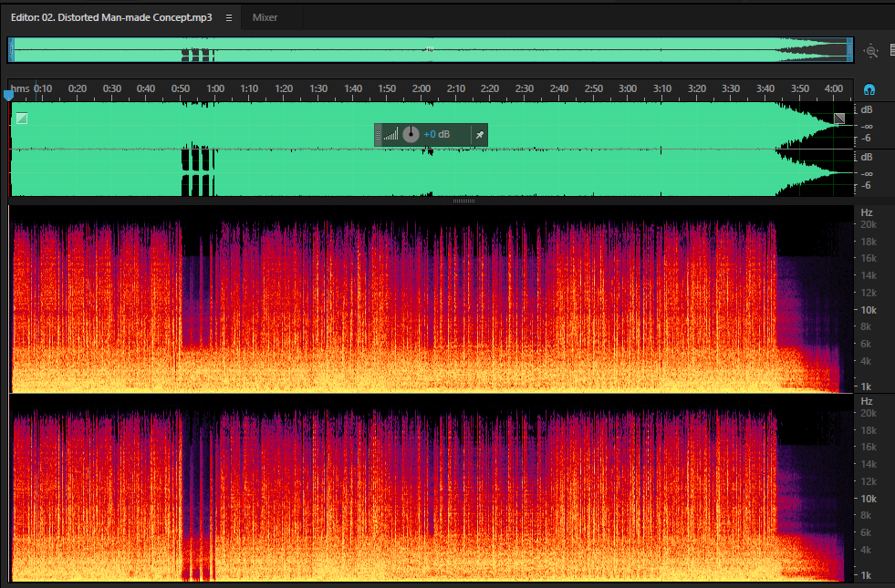Click the 1k label on the lower spectrogram scale

pyautogui.click(x=866, y=575)
